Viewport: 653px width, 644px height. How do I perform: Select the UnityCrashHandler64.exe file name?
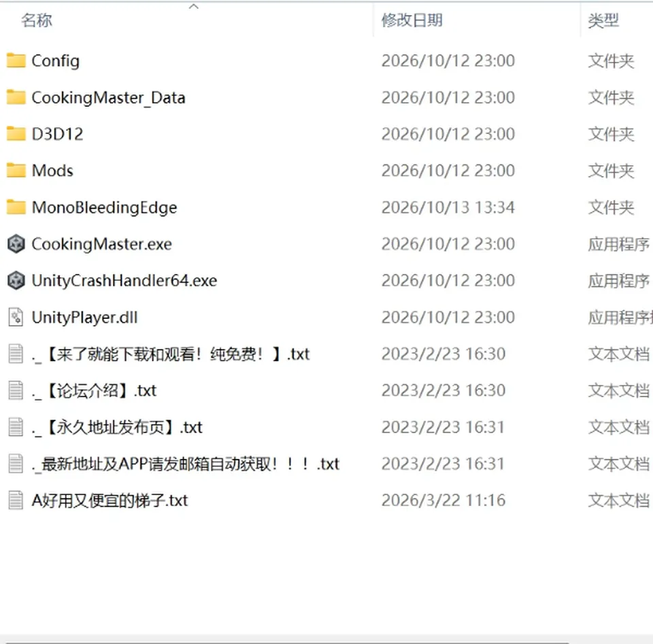pyautogui.click(x=124, y=281)
